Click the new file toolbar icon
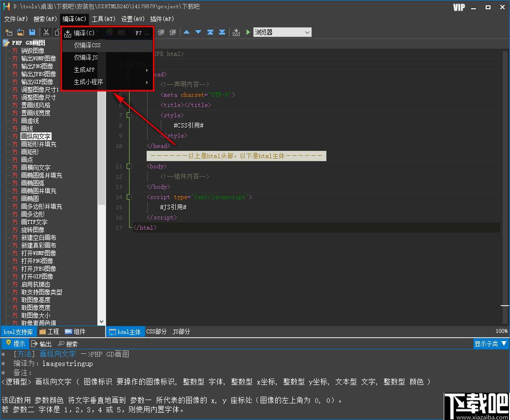The image size is (510, 420). [9, 32]
